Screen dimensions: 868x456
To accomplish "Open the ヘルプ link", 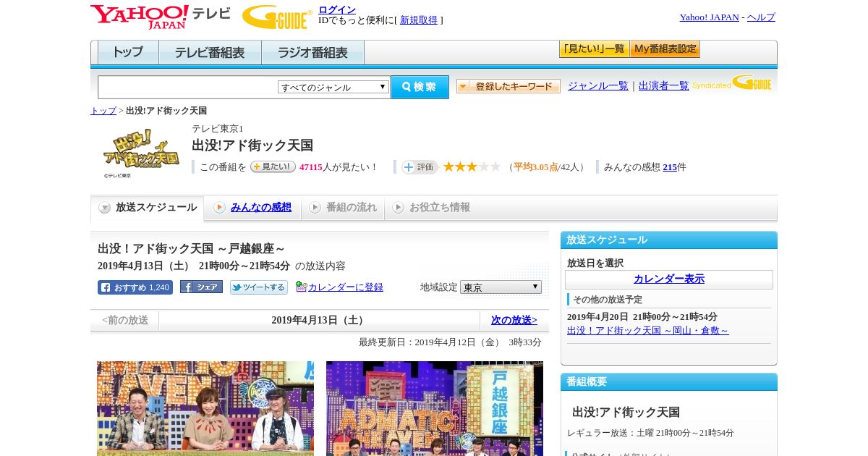I will pyautogui.click(x=761, y=17).
